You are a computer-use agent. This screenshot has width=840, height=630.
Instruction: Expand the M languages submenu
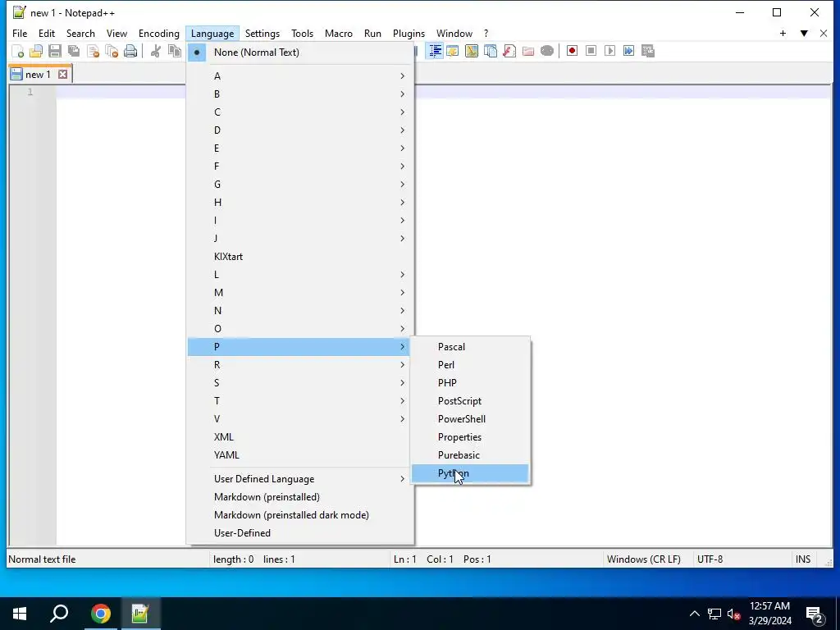click(300, 293)
